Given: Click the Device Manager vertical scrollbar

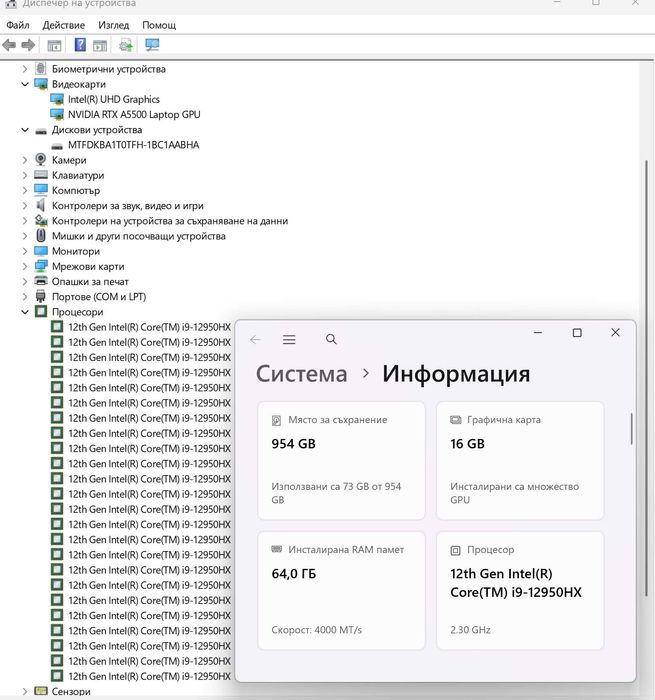Looking at the screenshot, I should click(x=646, y=377).
